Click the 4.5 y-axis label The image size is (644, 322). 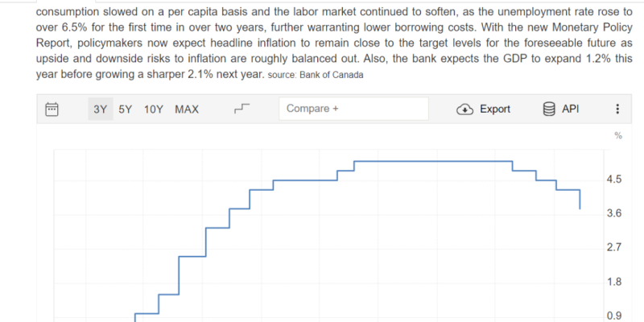click(613, 179)
